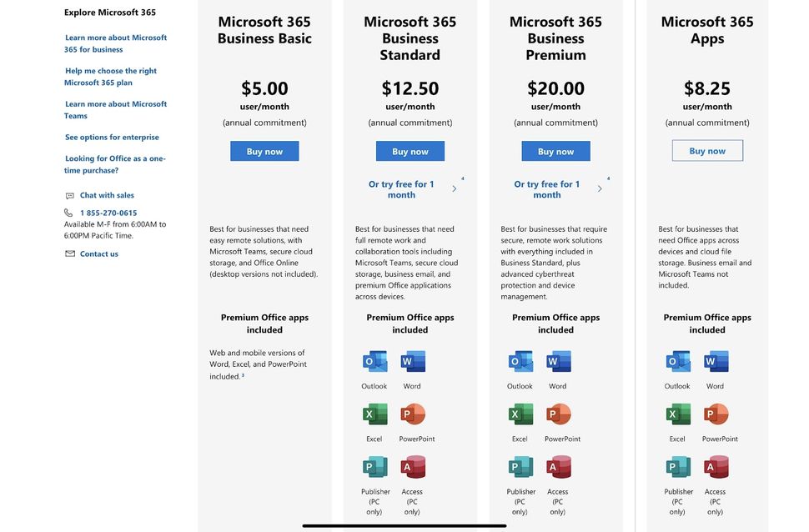Open the Chat with sales speech bubble icon
This screenshot has height=532, width=809.
70,194
